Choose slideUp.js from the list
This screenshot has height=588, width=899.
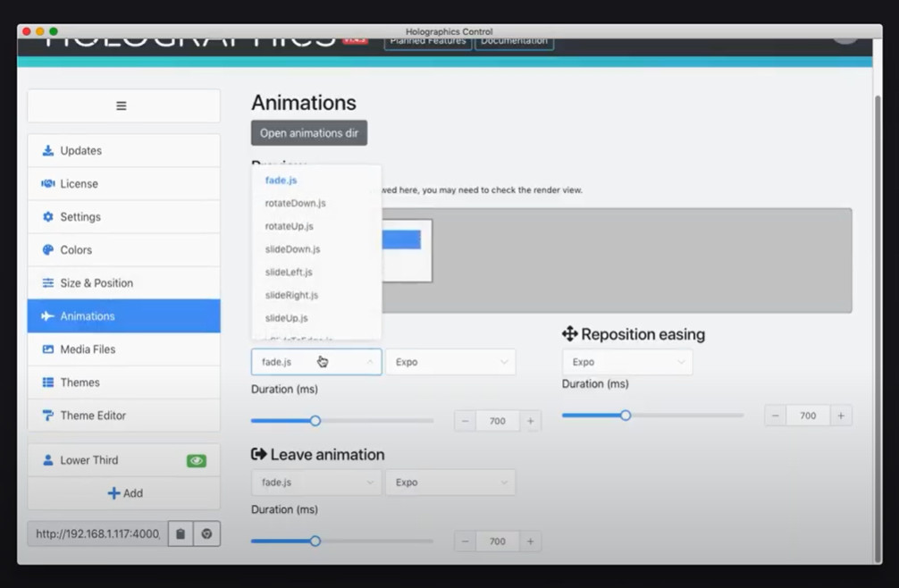(316, 317)
